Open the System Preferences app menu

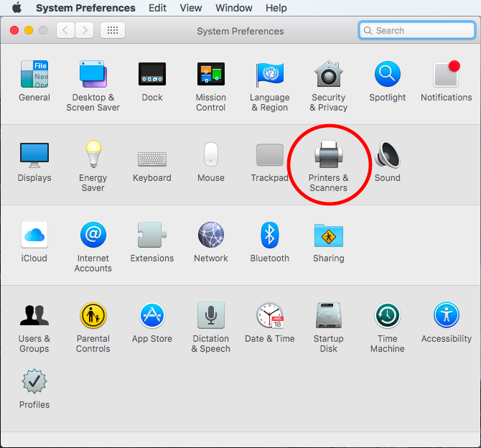tap(85, 8)
